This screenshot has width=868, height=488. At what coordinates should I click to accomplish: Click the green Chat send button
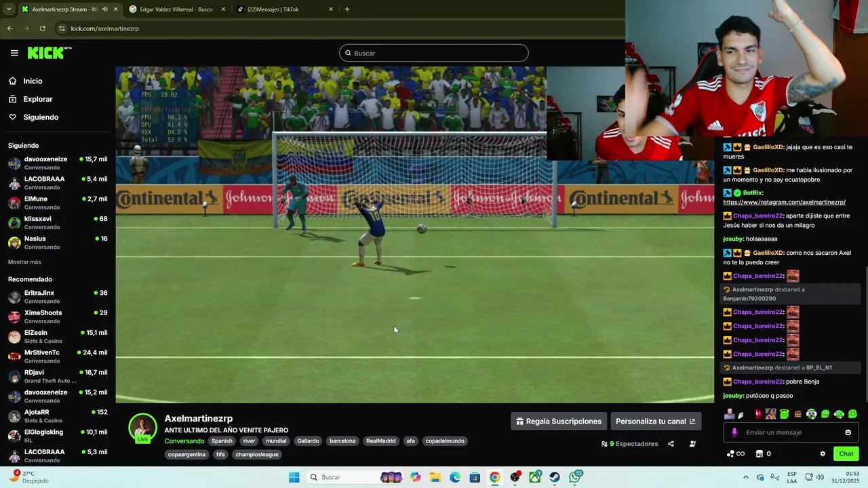click(846, 453)
